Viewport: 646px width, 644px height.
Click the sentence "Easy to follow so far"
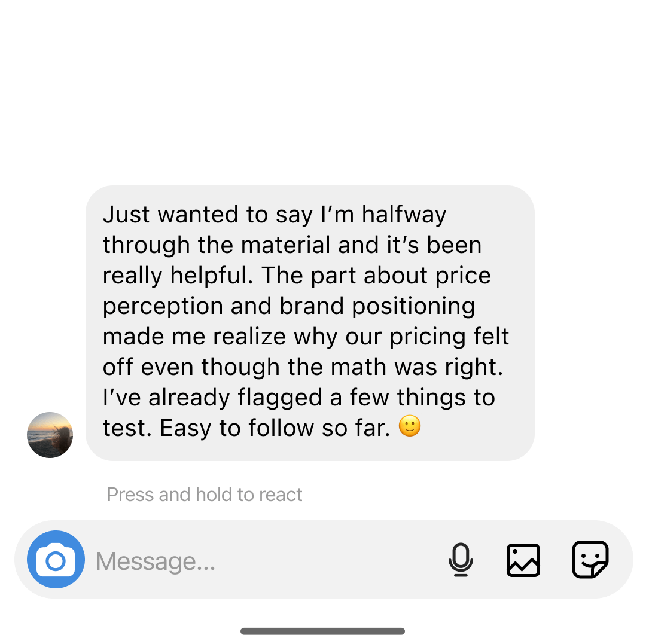coord(275,428)
